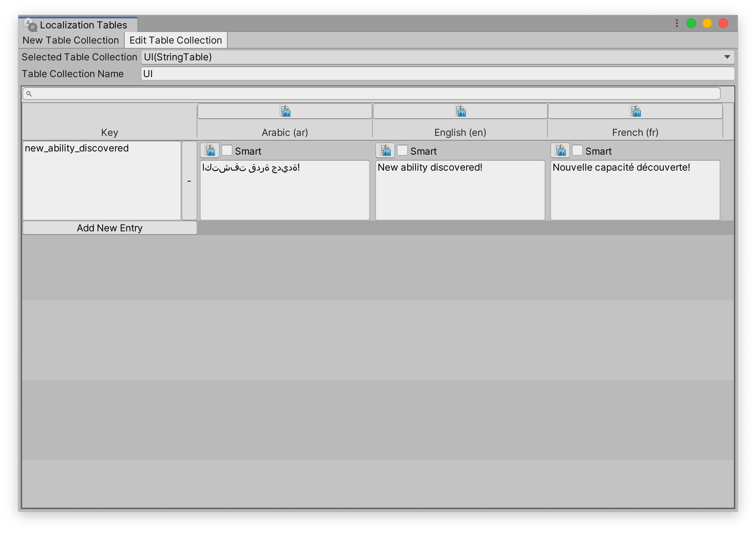Click the metadata icon in the French cell
Viewport: 756px width, 533px height.
click(x=560, y=150)
